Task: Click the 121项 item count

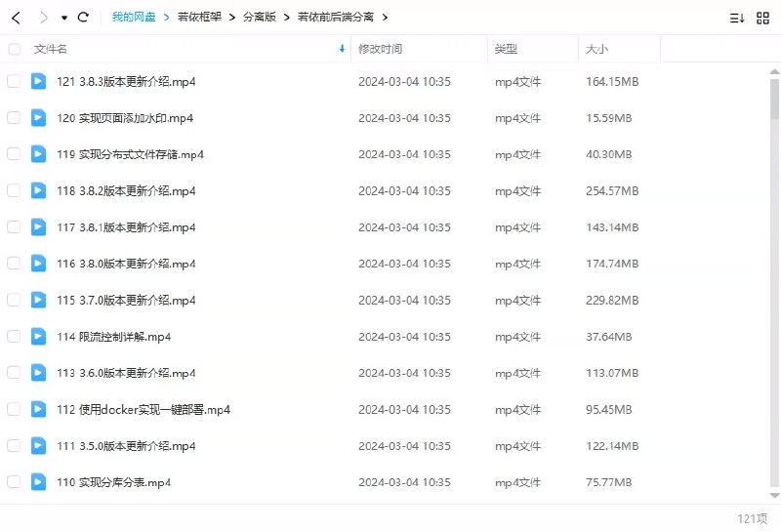Action: point(752,518)
